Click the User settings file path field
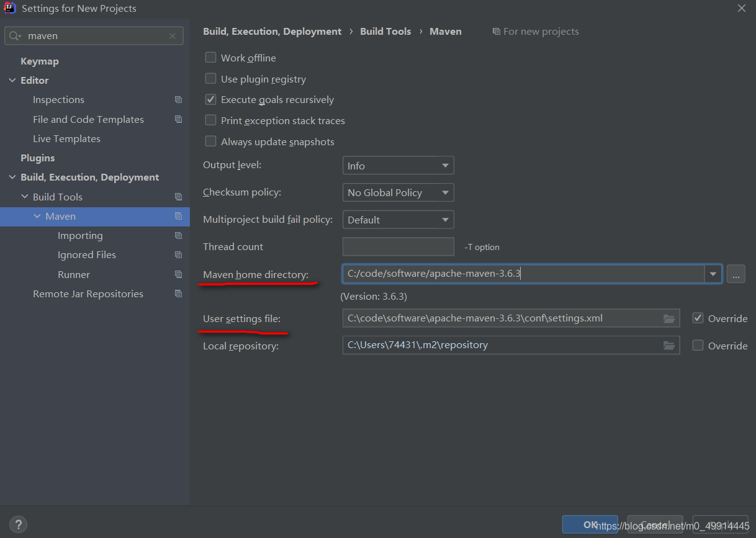The width and height of the screenshot is (756, 538). [x=511, y=318]
